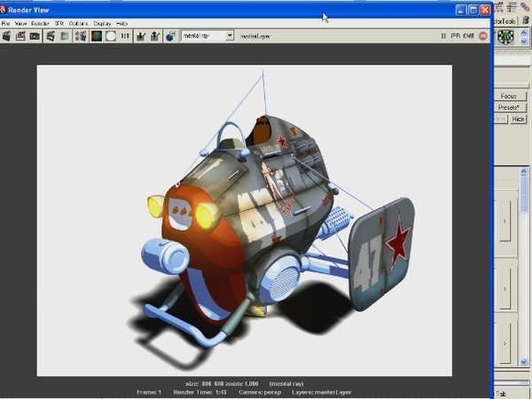Open the mental ray renderer dropdown
The image size is (532, 399).
click(230, 35)
